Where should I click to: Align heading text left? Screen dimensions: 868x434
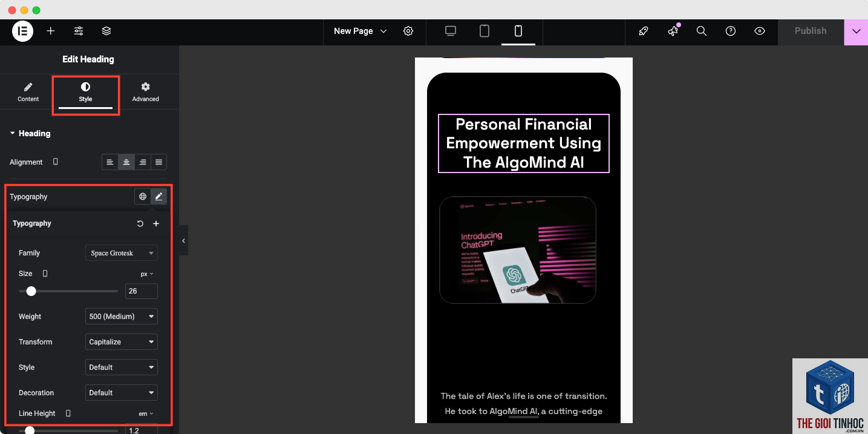click(x=109, y=162)
